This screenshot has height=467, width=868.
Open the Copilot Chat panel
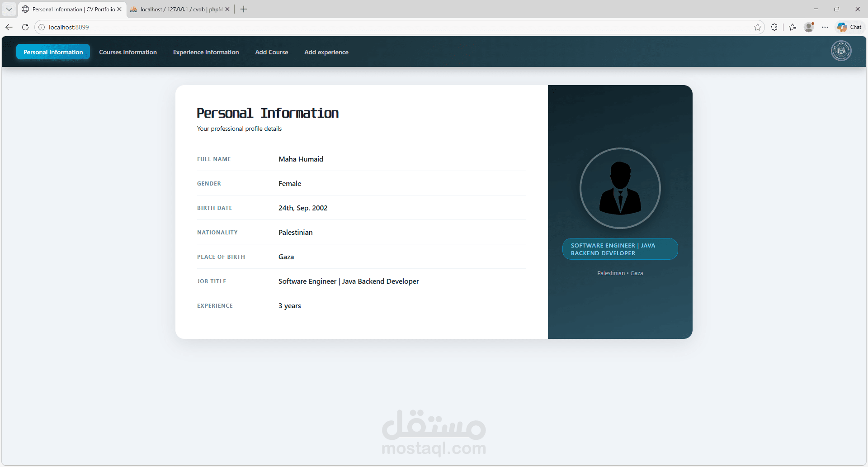[849, 27]
